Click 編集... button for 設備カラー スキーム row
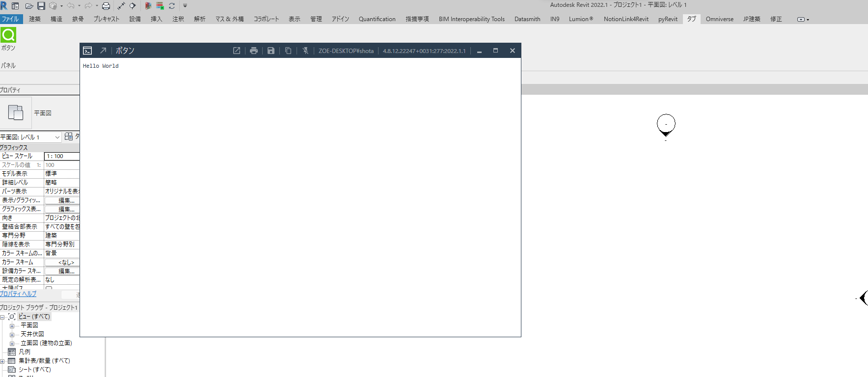868x377 pixels. click(62, 271)
